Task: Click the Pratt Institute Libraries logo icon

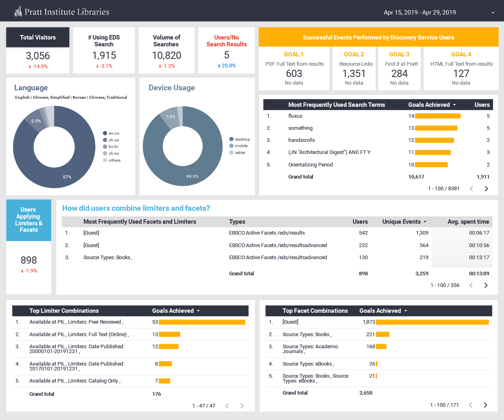Action: (18, 11)
